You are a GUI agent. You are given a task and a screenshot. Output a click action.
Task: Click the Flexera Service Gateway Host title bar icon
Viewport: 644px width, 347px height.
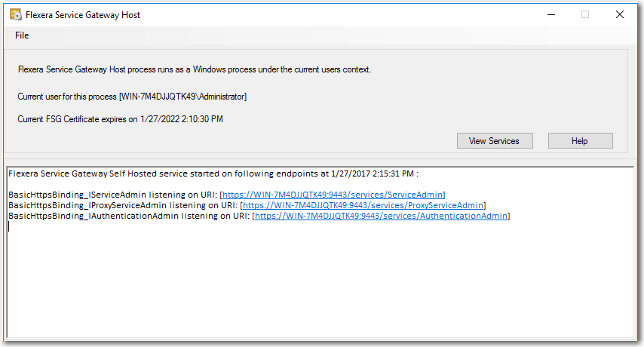[16, 15]
